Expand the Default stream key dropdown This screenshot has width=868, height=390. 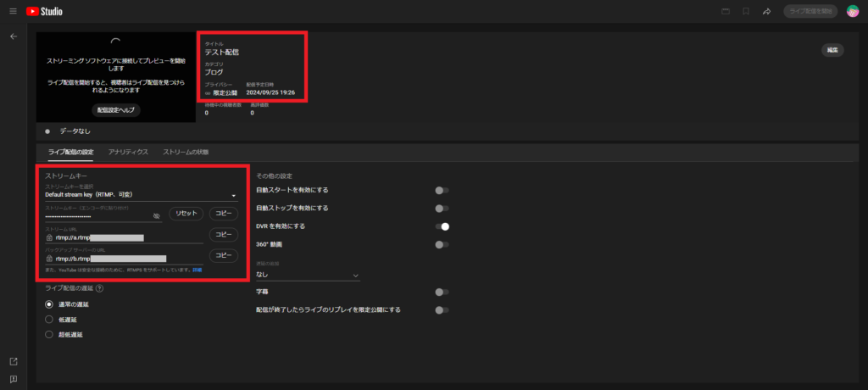point(140,195)
